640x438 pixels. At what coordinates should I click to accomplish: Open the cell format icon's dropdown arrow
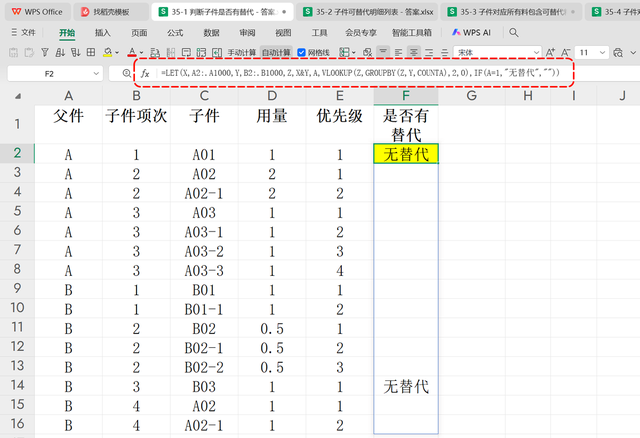(353, 53)
